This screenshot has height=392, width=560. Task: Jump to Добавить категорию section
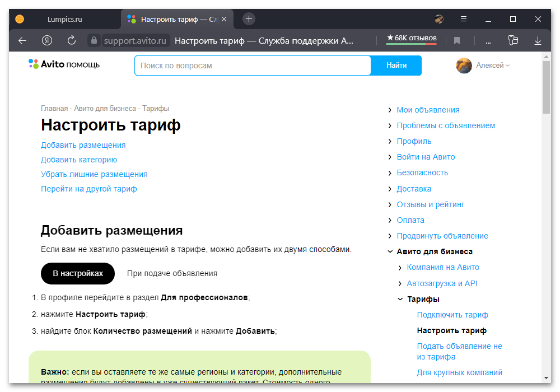coord(79,160)
